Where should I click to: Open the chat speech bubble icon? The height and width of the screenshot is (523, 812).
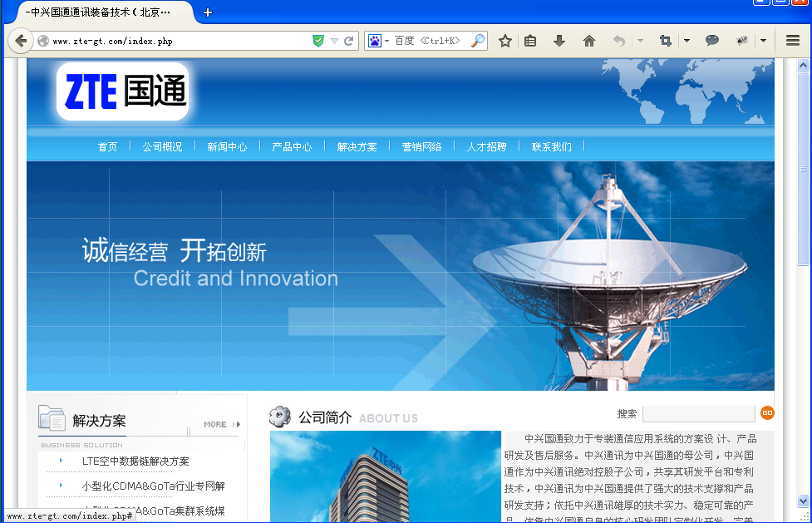[x=712, y=41]
